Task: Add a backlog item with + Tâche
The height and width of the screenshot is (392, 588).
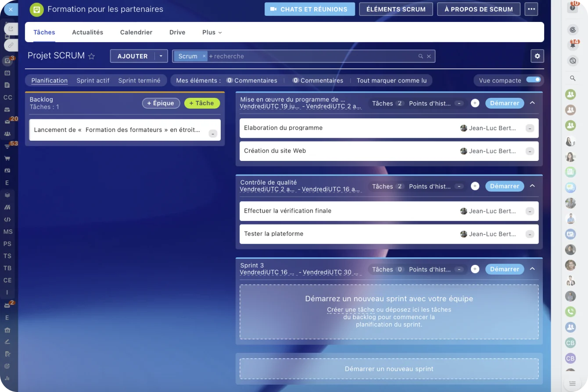Action: point(202,103)
